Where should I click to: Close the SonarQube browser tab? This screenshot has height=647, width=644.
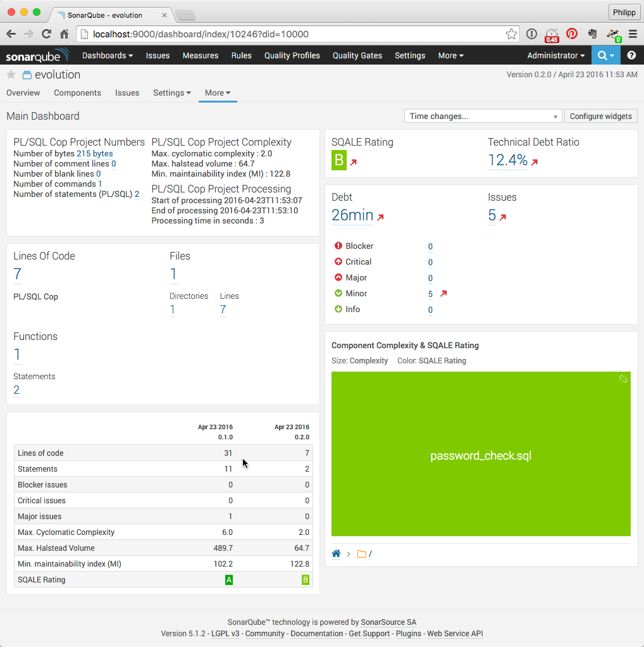[164, 15]
